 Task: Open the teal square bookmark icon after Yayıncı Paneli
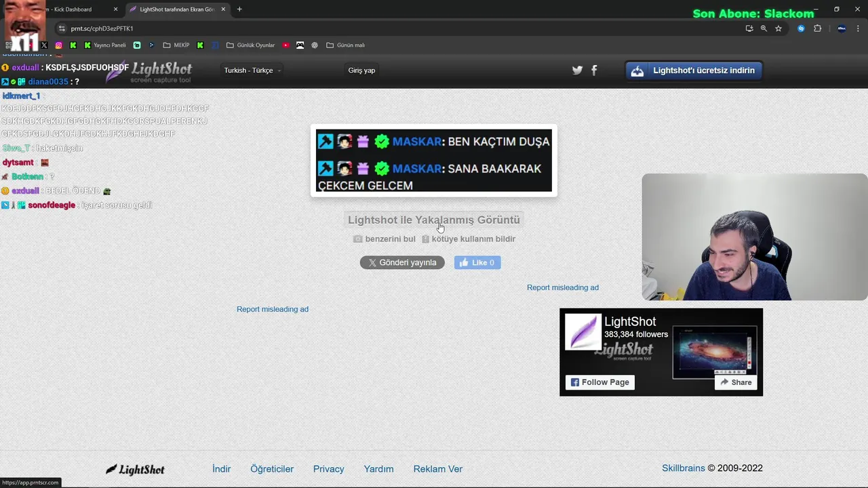tap(137, 45)
